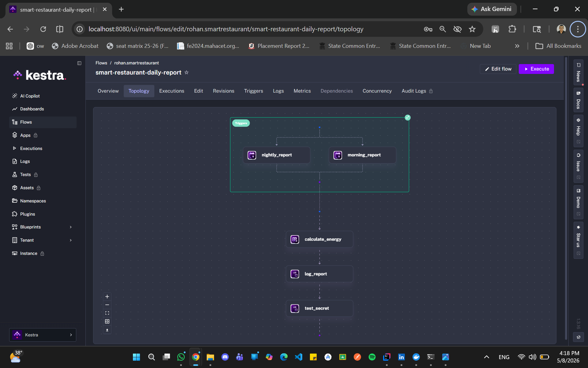Open Windows Start menu
The width and height of the screenshot is (588, 368).
point(137,357)
